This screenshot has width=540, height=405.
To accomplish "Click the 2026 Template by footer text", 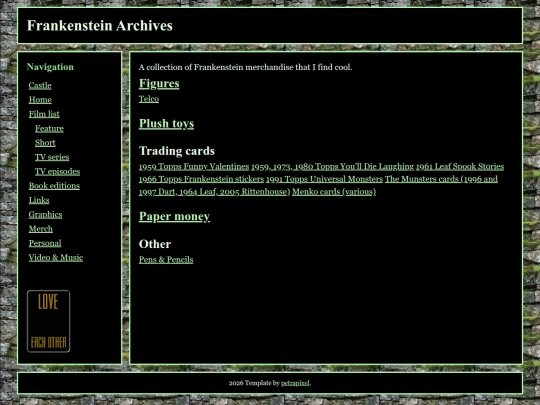I will click(x=254, y=383).
